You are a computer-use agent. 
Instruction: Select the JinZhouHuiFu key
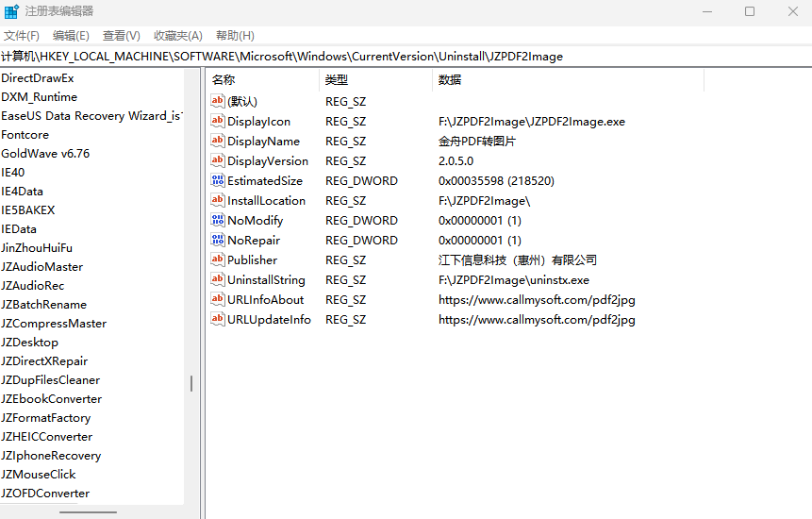[37, 248]
